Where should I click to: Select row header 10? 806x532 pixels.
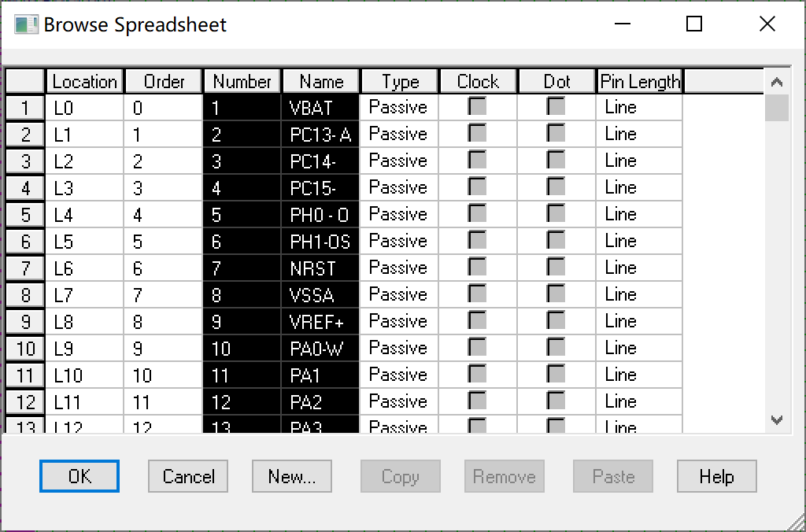point(25,348)
